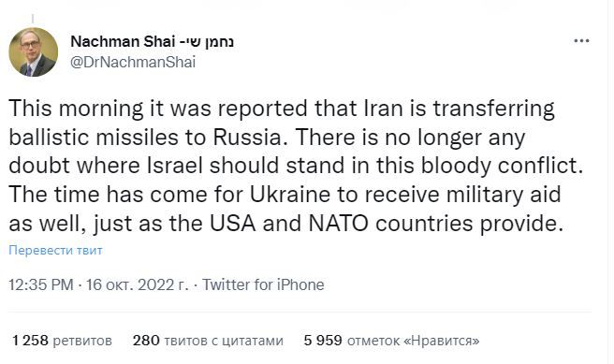Click the tweet text about Iran missiles

point(296,166)
